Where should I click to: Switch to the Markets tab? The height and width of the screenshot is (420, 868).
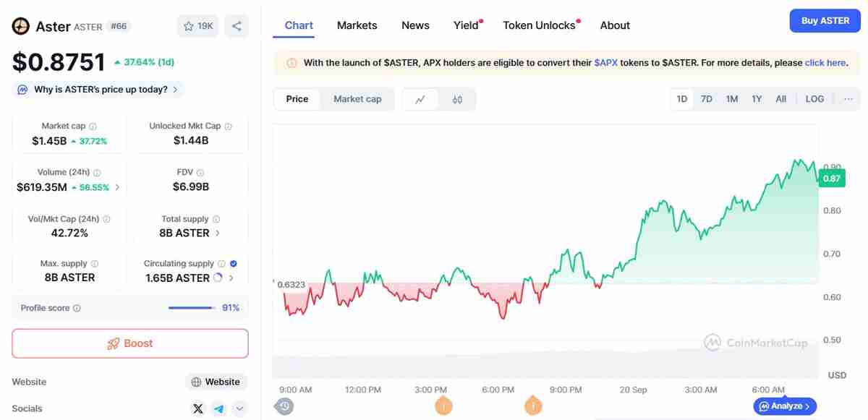pyautogui.click(x=357, y=25)
